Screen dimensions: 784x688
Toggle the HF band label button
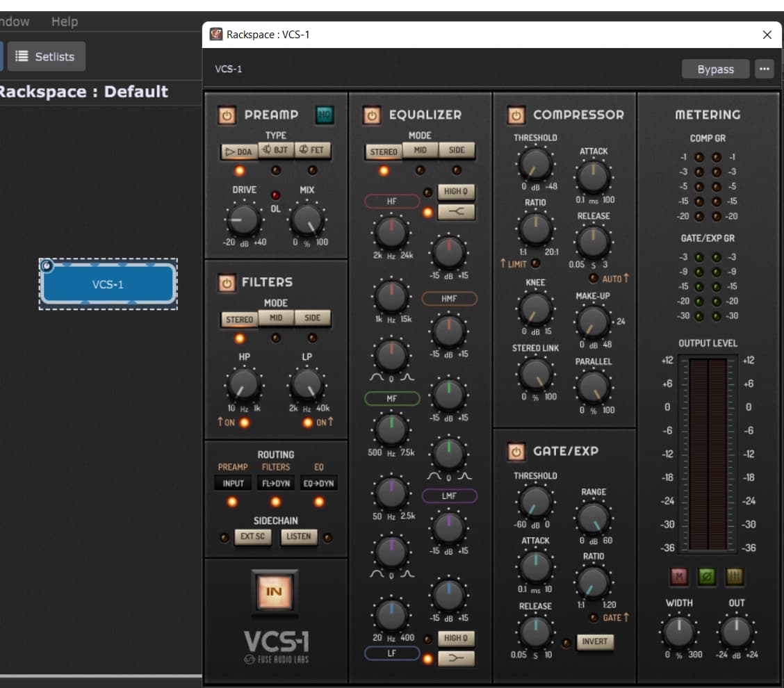(x=392, y=201)
